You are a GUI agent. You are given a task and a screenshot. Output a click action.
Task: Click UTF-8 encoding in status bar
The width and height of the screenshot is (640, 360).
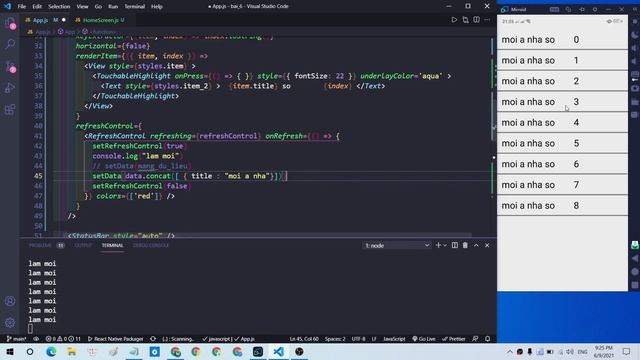pyautogui.click(x=358, y=339)
